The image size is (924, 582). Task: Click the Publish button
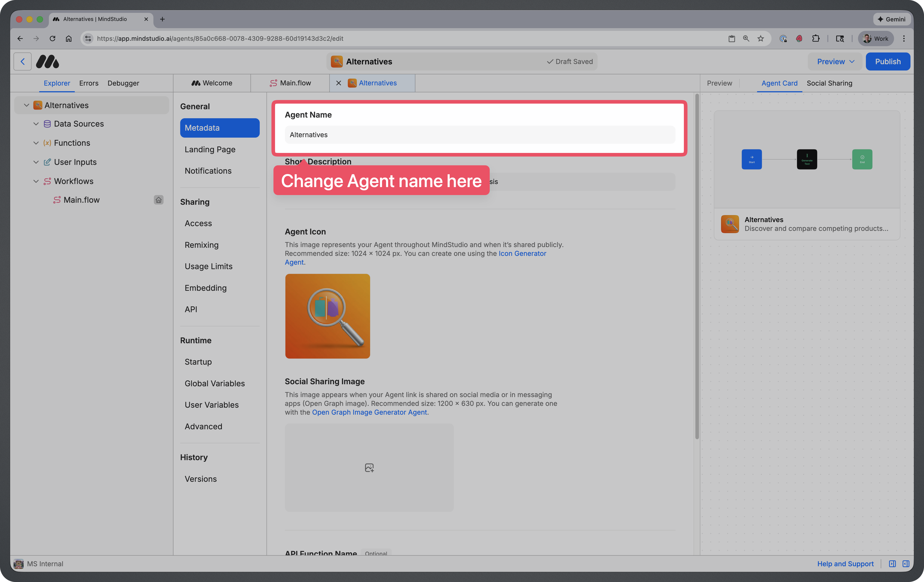point(888,61)
